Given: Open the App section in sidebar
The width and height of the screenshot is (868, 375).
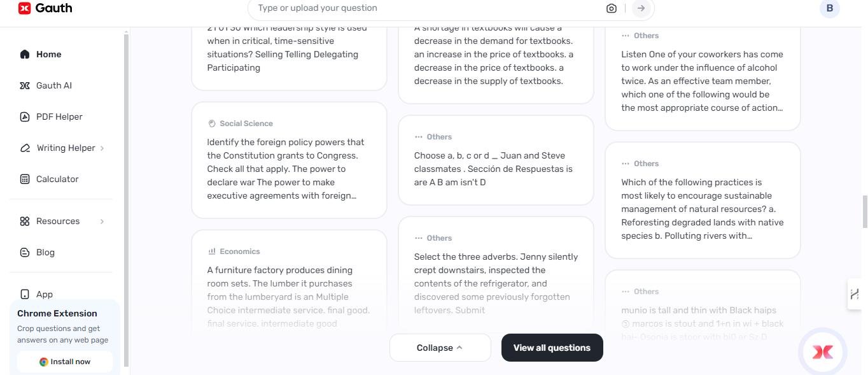Looking at the screenshot, I should click(x=44, y=294).
